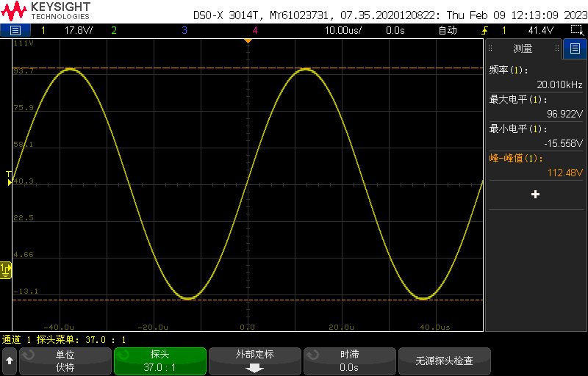Click the orange trigger time position marker
Image resolution: width=588 pixels, height=376 pixels.
(x=248, y=40)
